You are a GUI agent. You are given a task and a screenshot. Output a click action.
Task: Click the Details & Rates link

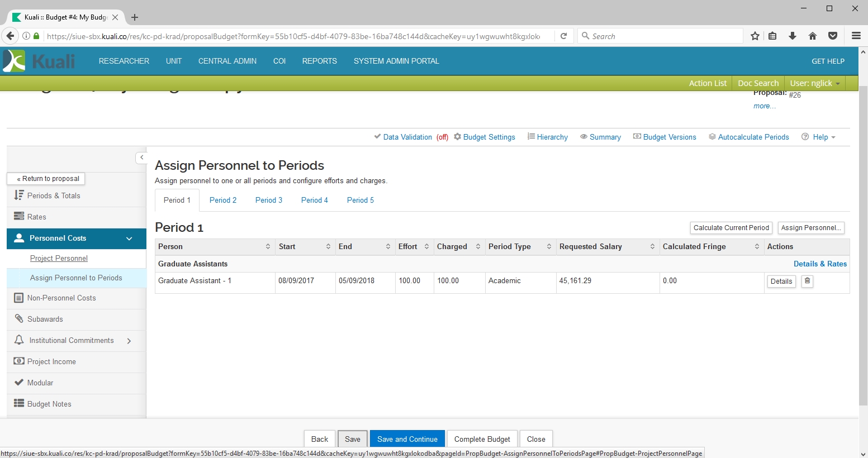(820, 264)
